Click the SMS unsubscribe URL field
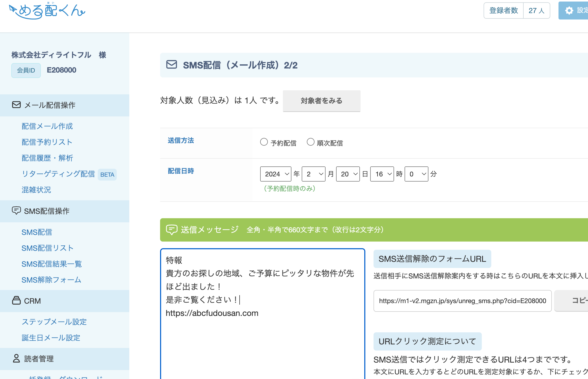 (462, 301)
